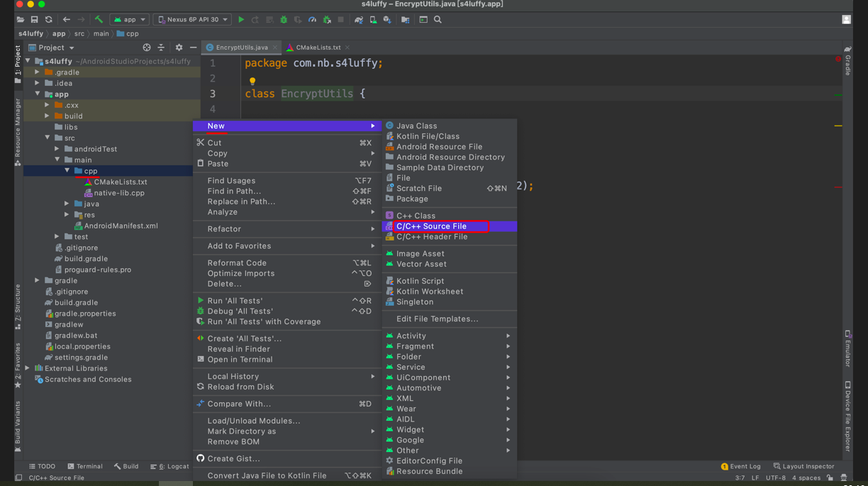Open the Refactor submenu

[286, 229]
